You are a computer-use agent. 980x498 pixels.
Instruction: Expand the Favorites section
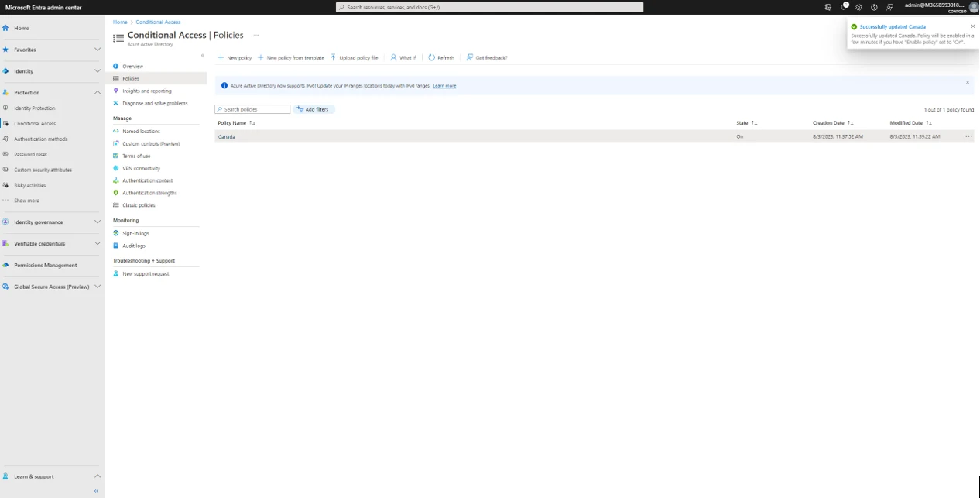[98, 50]
